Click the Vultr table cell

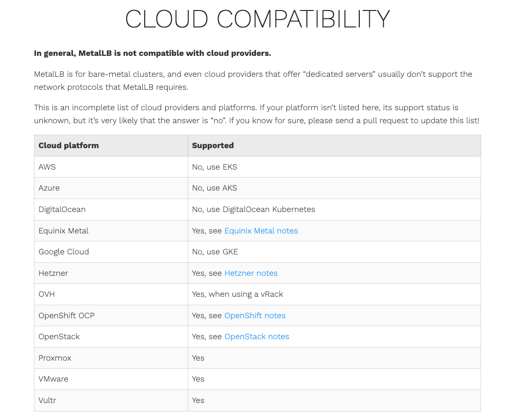111,401
